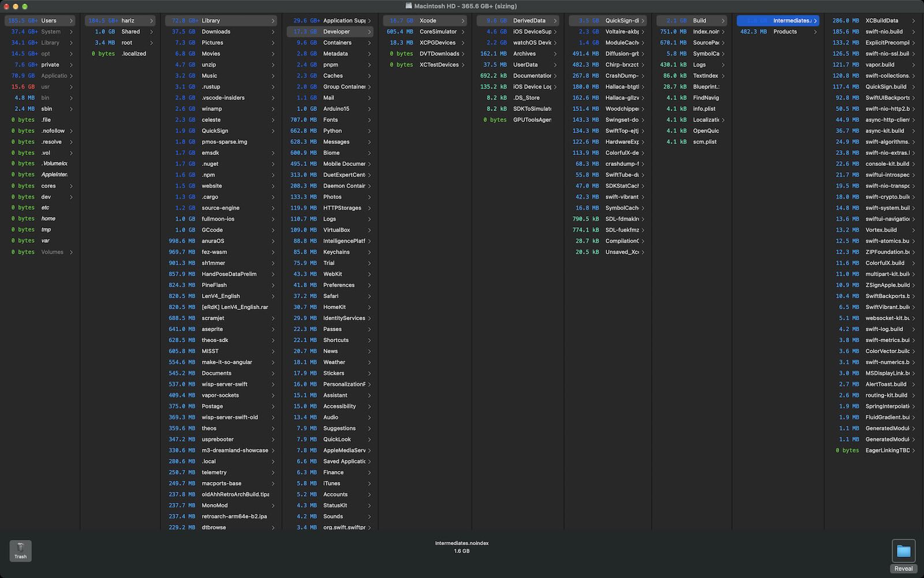Screen dimensions: 924x578
Task: Select the Downloads folder
Action: 217,31
